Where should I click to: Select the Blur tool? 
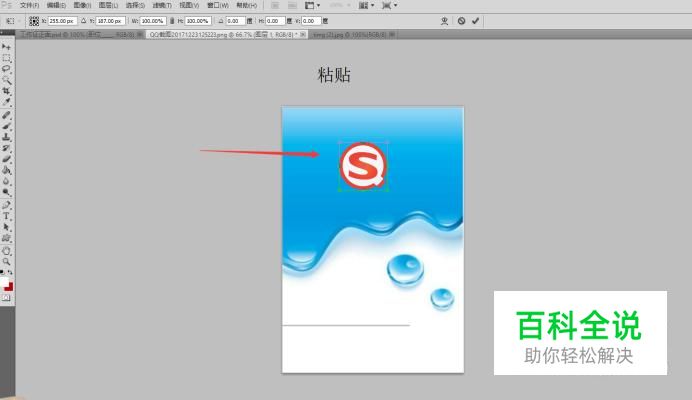click(6, 181)
